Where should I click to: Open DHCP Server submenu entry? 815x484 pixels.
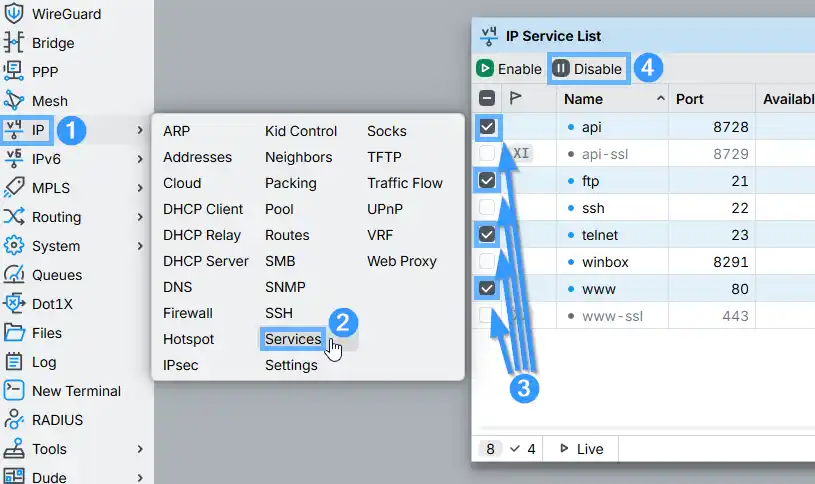point(206,261)
